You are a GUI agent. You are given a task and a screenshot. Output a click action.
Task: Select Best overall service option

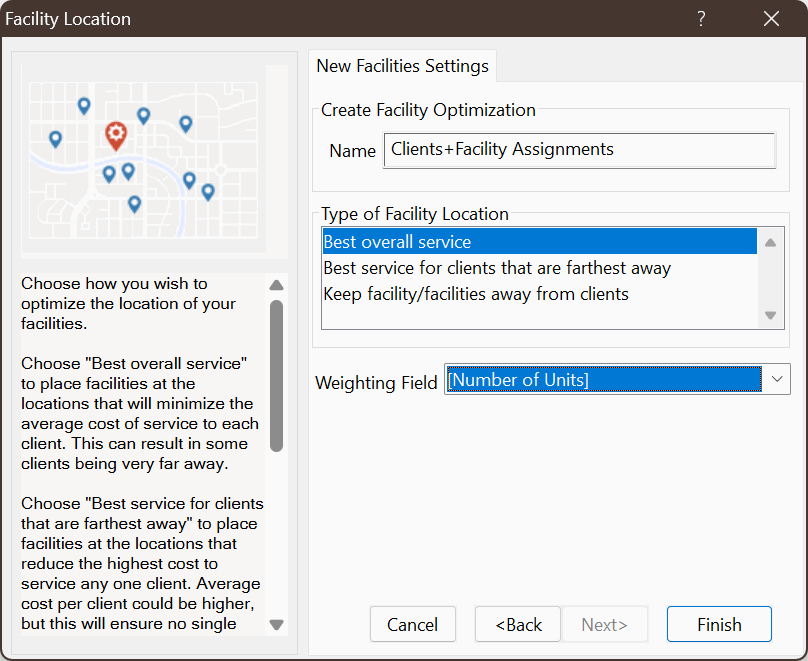(x=540, y=242)
